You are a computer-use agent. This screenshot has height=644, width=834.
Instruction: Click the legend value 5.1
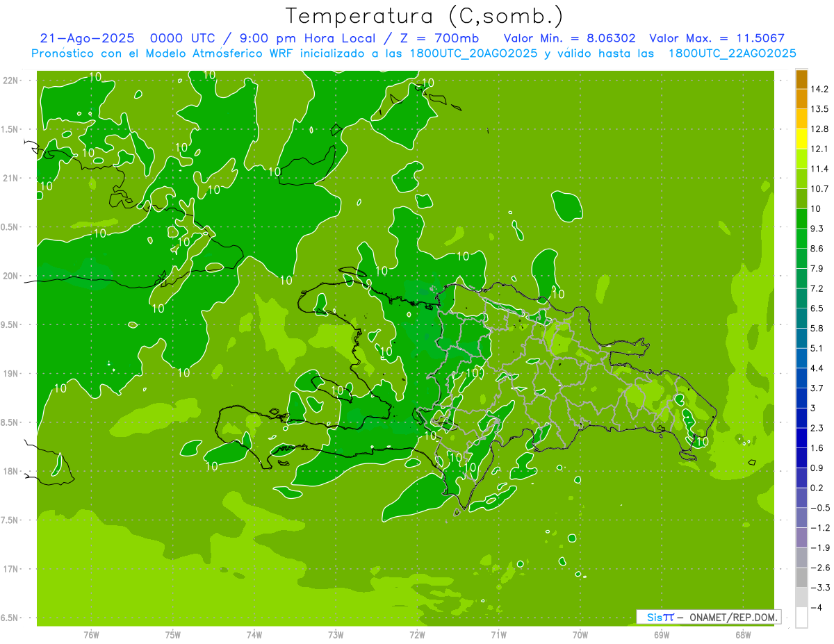coord(817,348)
